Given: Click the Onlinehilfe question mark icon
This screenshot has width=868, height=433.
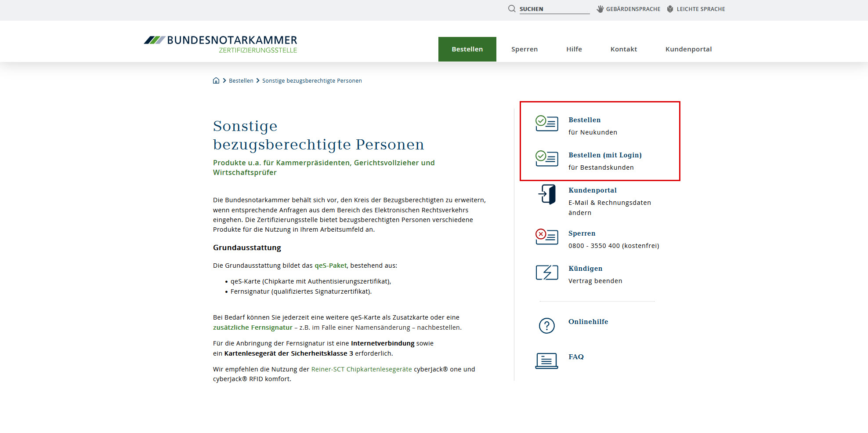Looking at the screenshot, I should click(546, 326).
